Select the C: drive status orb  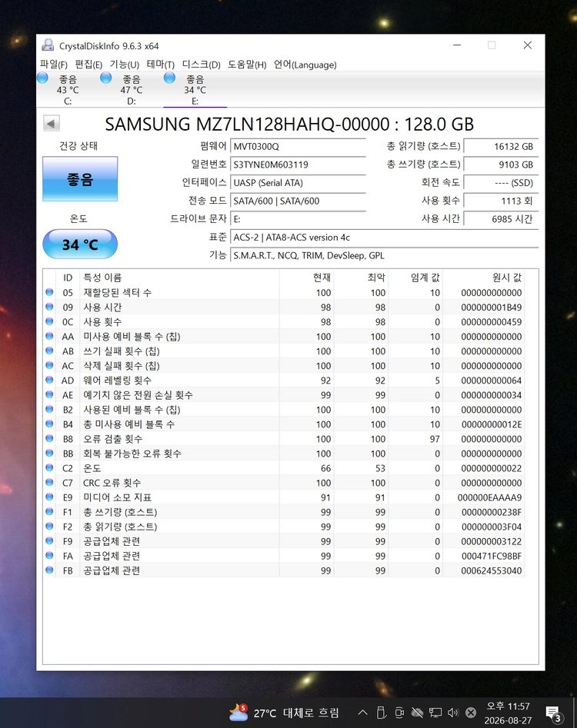(42, 78)
